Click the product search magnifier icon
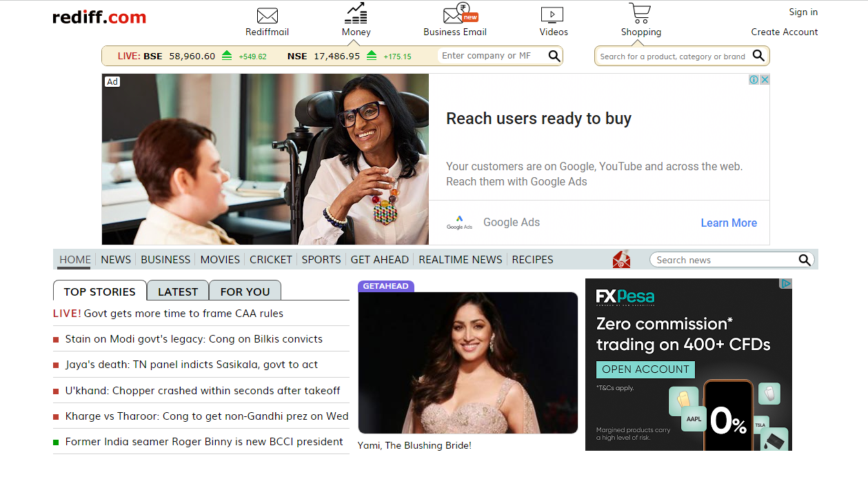This screenshot has height=479, width=868. coord(758,56)
